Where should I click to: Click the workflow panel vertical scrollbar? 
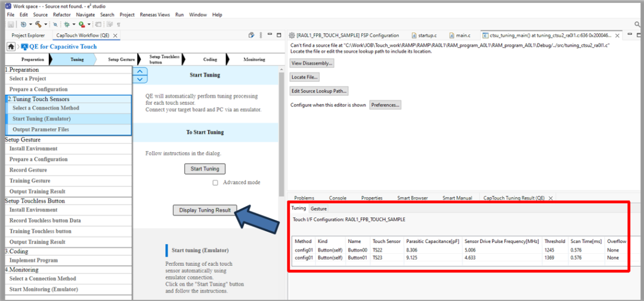pyautogui.click(x=281, y=134)
